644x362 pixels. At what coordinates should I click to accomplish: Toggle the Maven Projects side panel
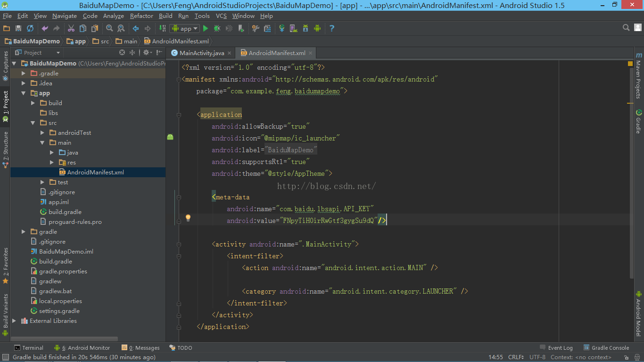click(638, 76)
